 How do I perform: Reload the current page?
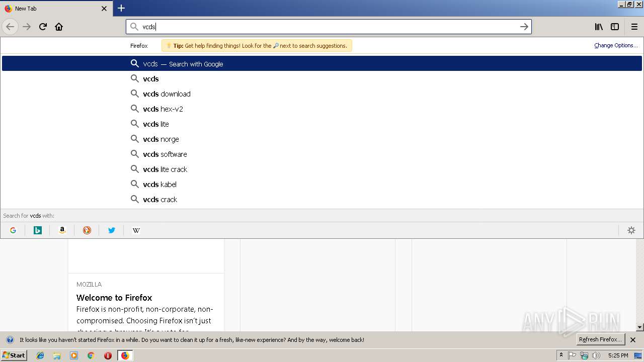pos(43,27)
